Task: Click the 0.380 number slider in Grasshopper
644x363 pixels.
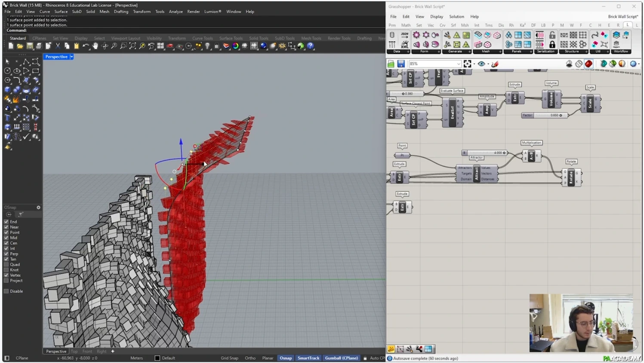Action: pos(405,93)
